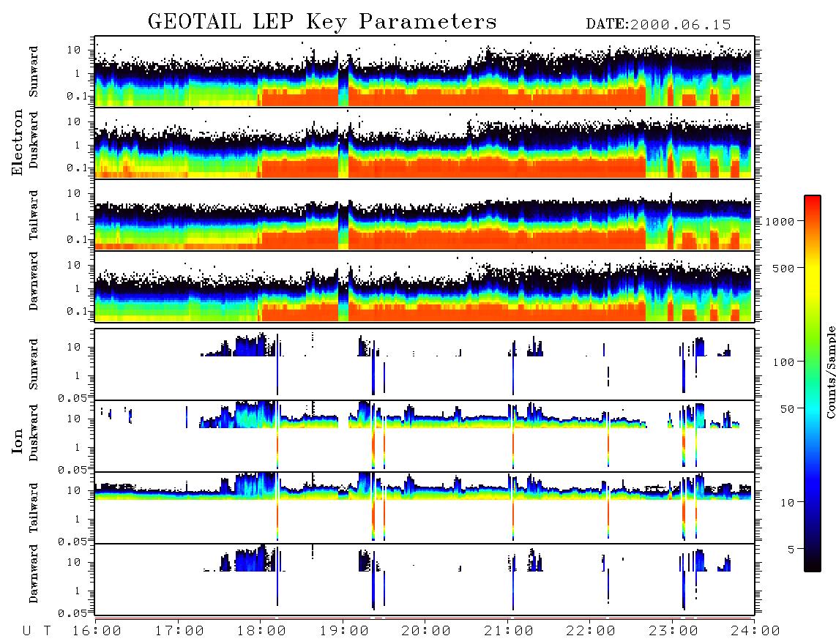Select the Electron "Duskward" panel label
836x644 pixels.
[34, 141]
